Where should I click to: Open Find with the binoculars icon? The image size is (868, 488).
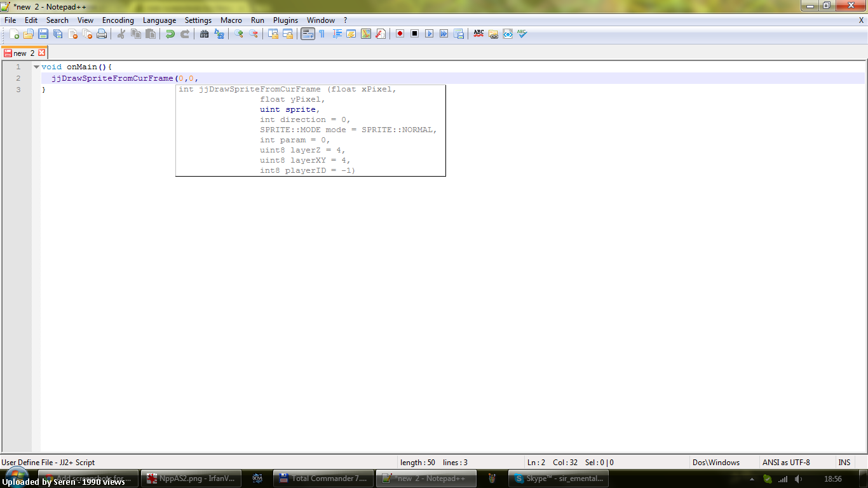[205, 34]
